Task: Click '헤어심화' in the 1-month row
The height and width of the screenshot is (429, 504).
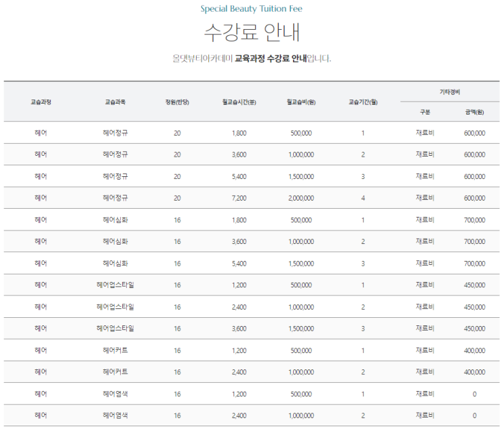Action: point(115,220)
